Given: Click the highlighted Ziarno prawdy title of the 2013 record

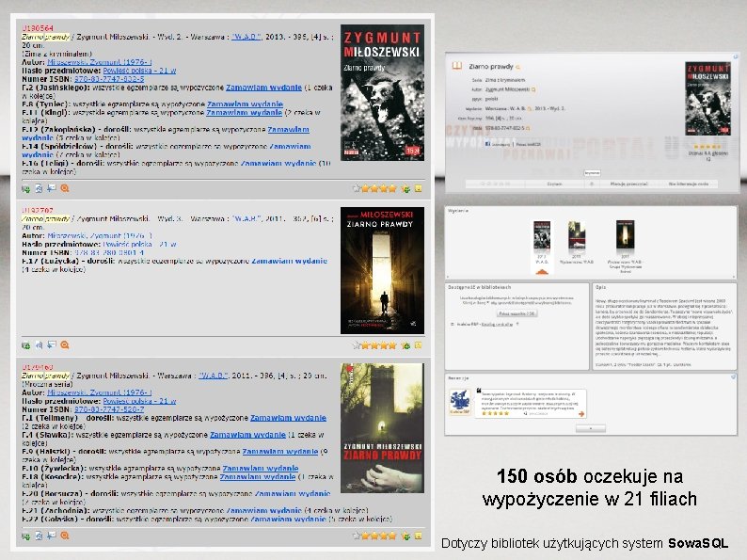Looking at the screenshot, I should click(45, 37).
